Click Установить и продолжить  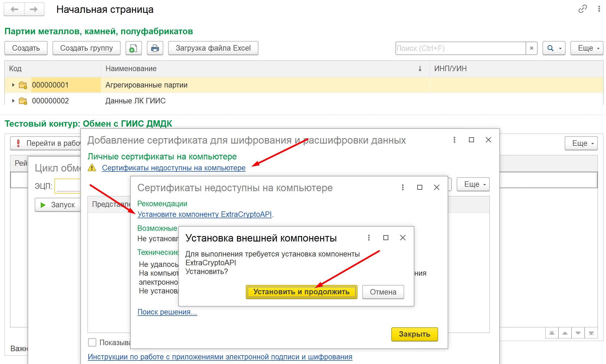301,292
